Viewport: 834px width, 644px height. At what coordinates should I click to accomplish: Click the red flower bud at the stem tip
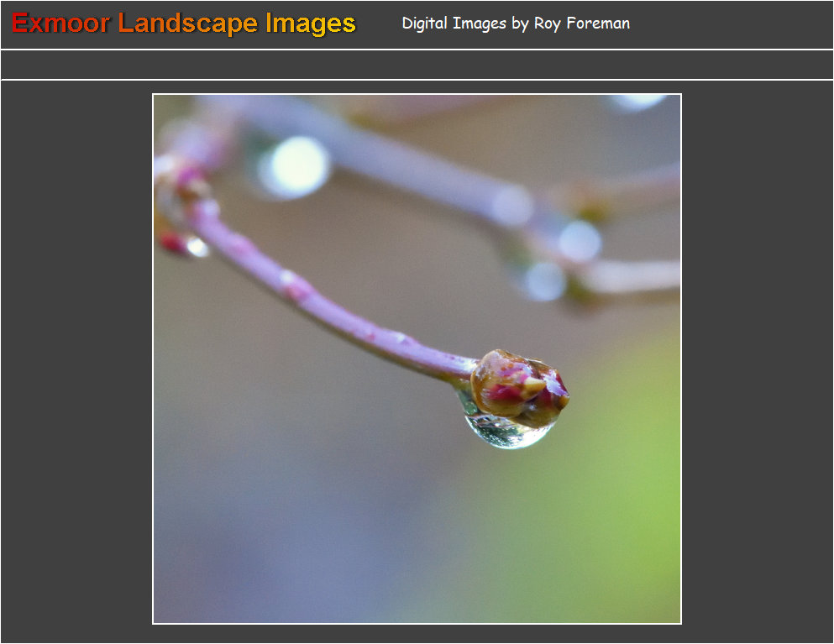tap(518, 388)
